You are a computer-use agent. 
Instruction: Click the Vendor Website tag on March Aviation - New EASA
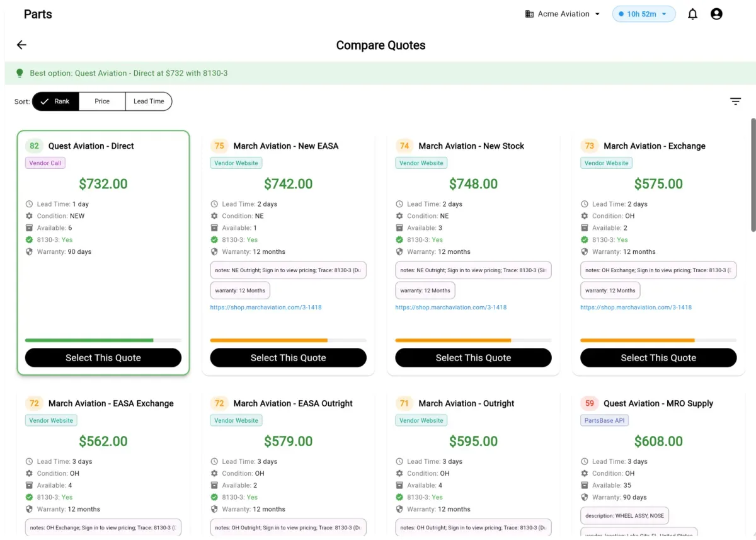tap(236, 163)
